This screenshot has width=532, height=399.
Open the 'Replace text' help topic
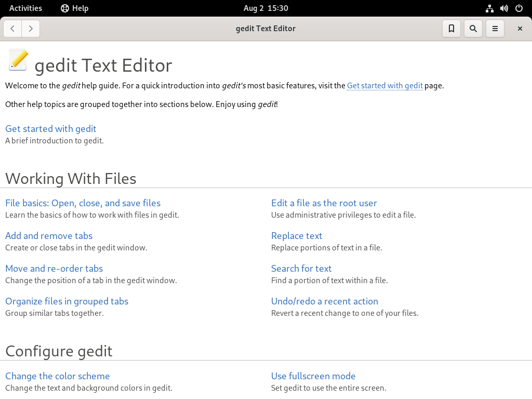297,236
